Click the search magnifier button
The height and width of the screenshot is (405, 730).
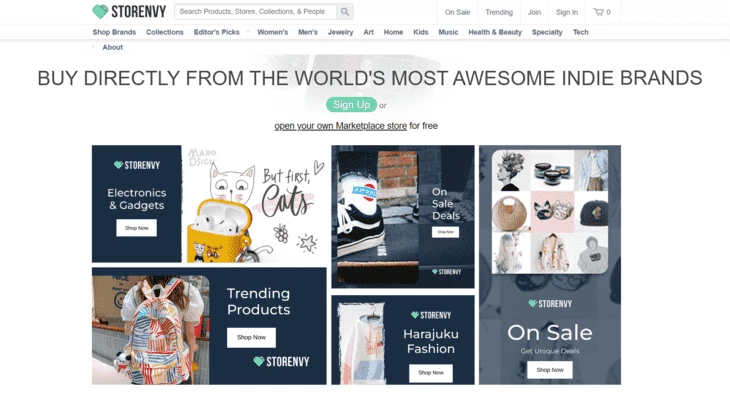coord(345,12)
